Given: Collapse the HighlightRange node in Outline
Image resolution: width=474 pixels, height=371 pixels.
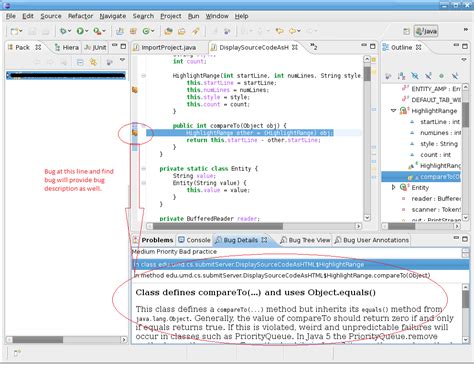Looking at the screenshot, I should coord(393,111).
